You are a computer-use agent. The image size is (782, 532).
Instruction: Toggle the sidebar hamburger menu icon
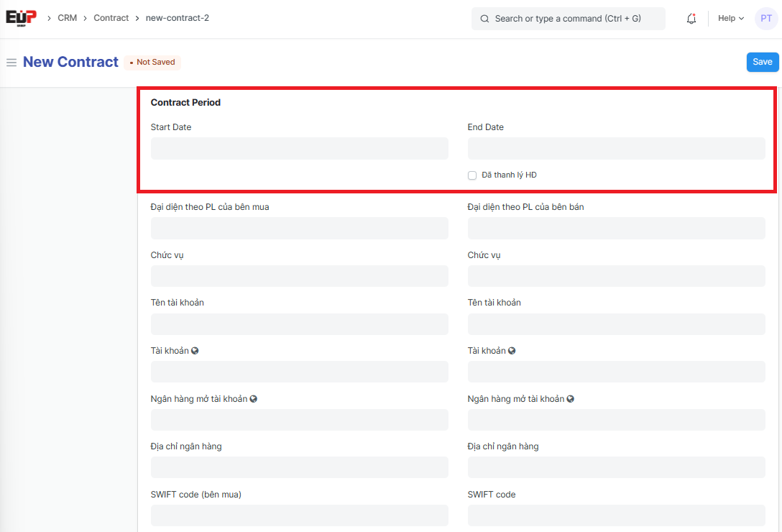[x=11, y=63]
